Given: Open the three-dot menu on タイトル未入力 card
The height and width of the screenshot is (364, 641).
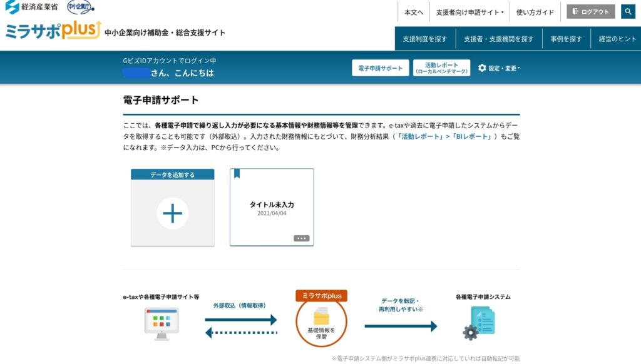Looking at the screenshot, I should [301, 238].
